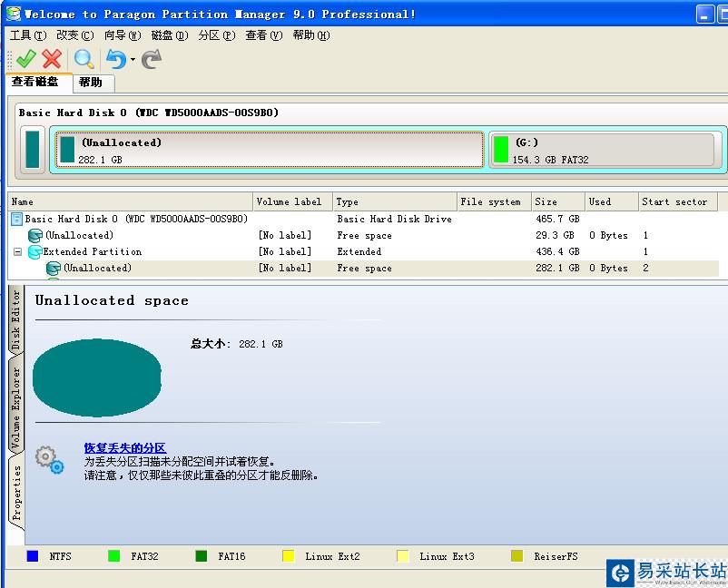Click the toolbar drag handle grip
This screenshot has height=588, width=728.
[9, 59]
